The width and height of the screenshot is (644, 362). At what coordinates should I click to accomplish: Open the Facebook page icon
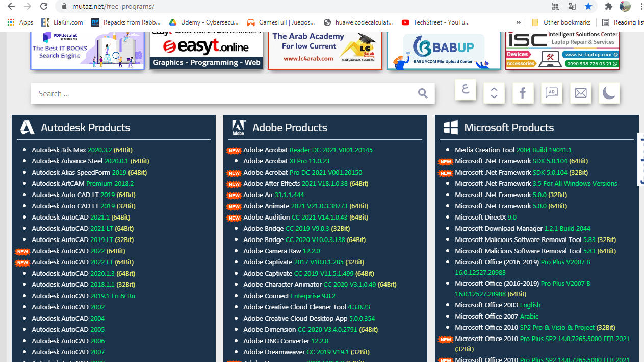pos(523,93)
